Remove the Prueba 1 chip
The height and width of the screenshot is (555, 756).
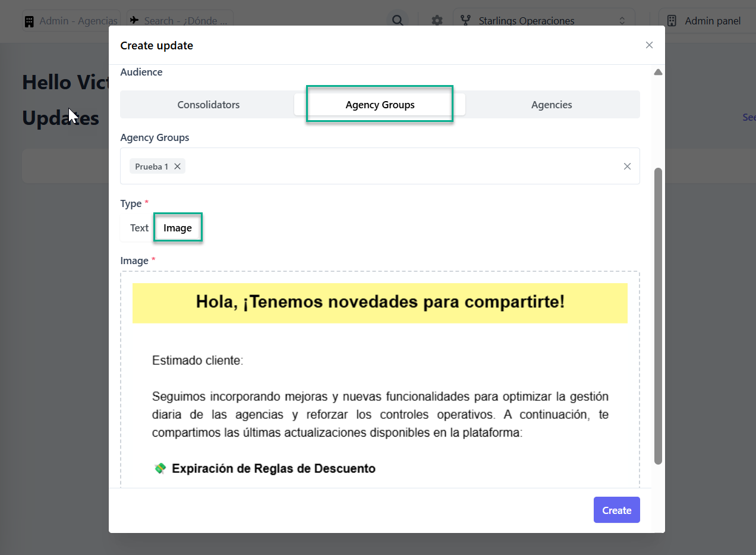(177, 167)
